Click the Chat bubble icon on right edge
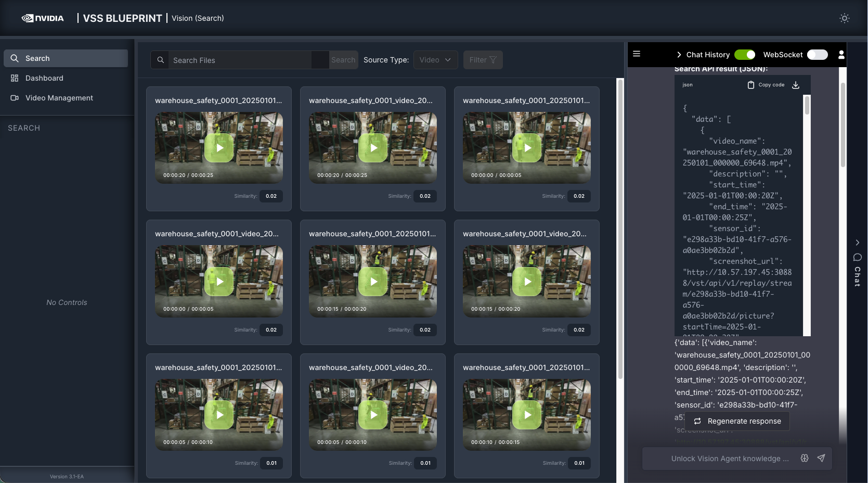868x483 pixels. pyautogui.click(x=857, y=257)
